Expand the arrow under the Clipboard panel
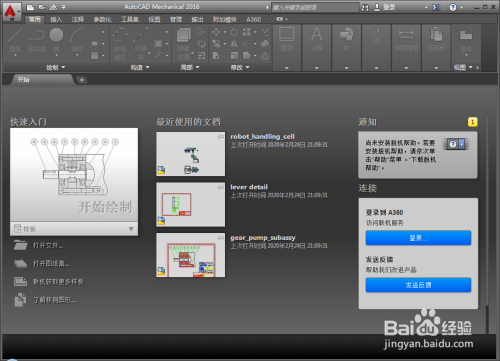Image resolution: width=500 pixels, height=361 pixels. (x=436, y=68)
